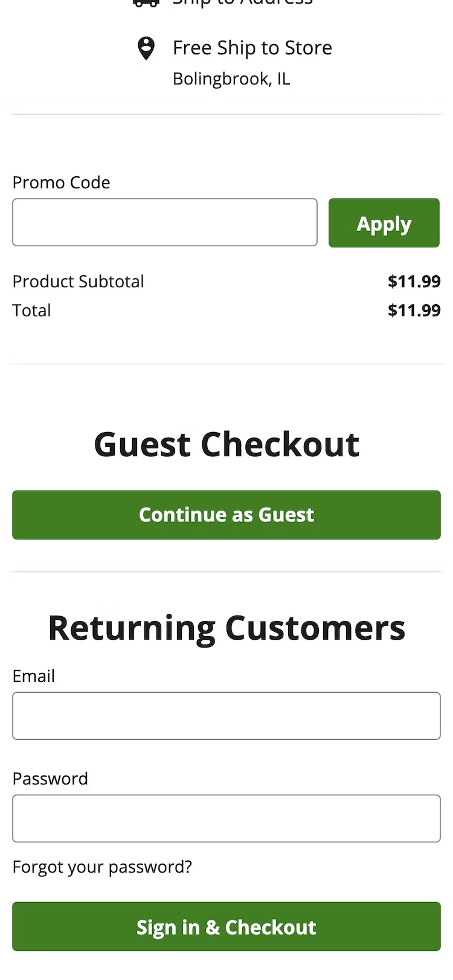Image resolution: width=453 pixels, height=980 pixels.
Task: Click the Product Subtotal $11.99 amount
Action: click(x=414, y=281)
